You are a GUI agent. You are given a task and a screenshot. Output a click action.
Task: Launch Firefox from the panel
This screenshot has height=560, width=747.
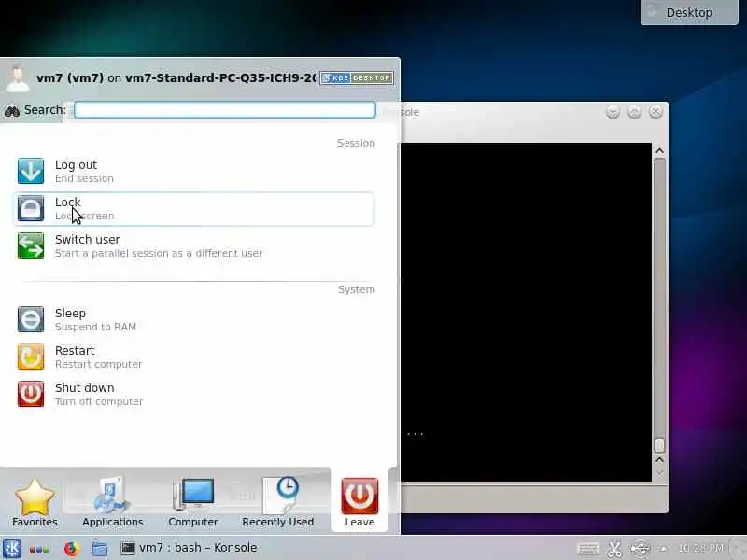coord(71,549)
